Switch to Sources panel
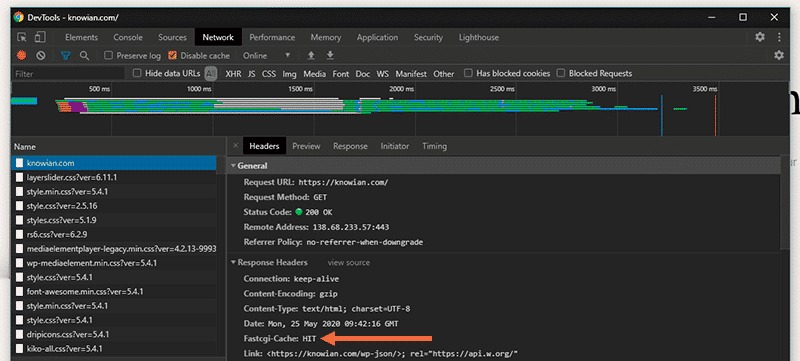 (172, 37)
